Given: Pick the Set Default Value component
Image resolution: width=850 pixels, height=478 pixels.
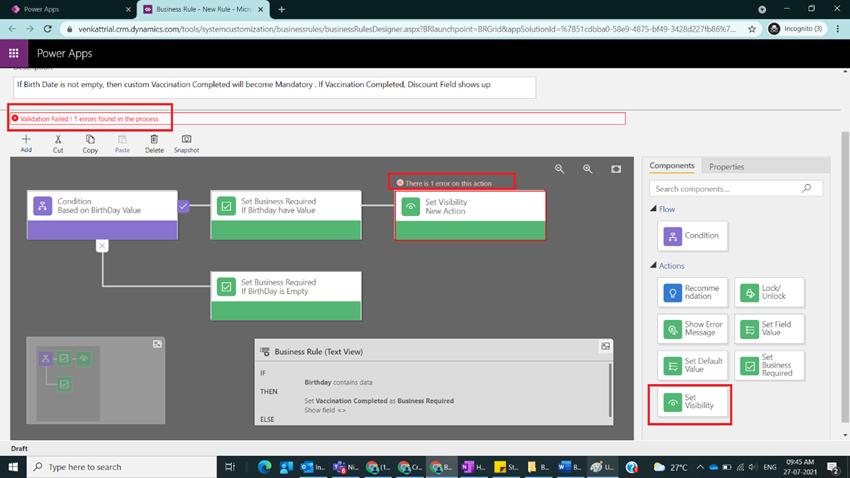Looking at the screenshot, I should [x=692, y=365].
